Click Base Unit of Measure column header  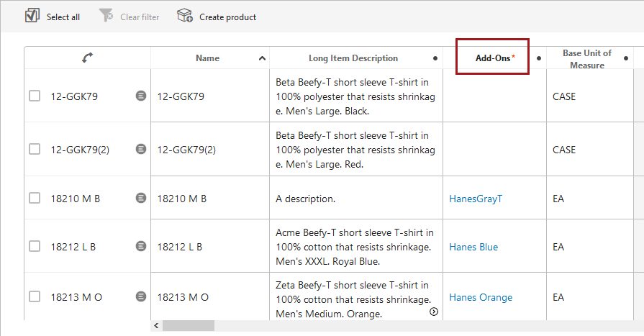tap(586, 59)
